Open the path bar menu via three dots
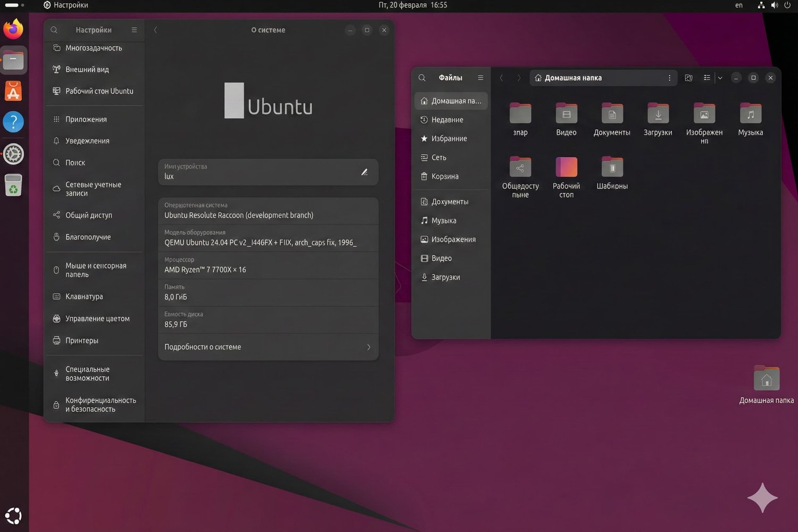The image size is (798, 532). (x=669, y=78)
